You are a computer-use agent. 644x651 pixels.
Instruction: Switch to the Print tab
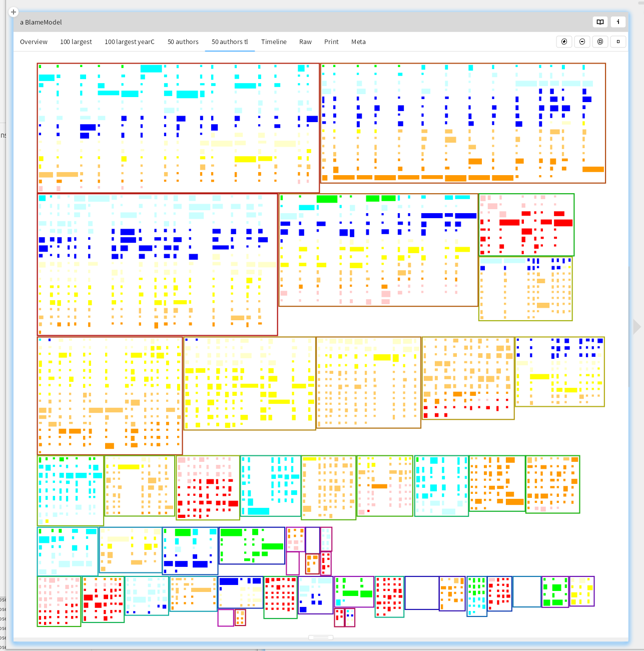331,42
